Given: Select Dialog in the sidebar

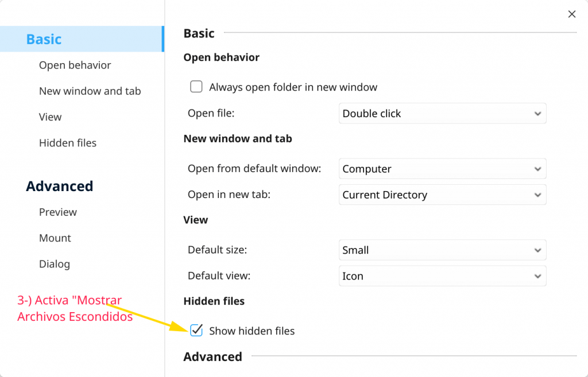Looking at the screenshot, I should [x=55, y=264].
